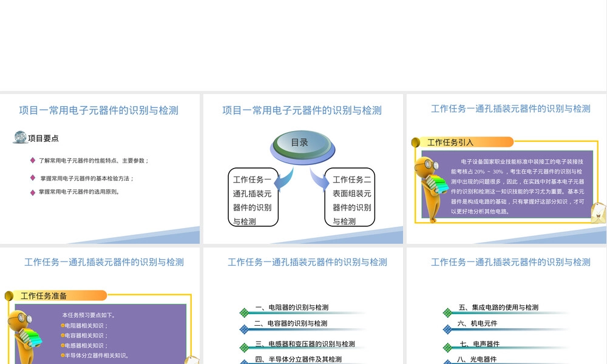Click the cartoon figure on the 工作任务准备 slide

[24, 337]
